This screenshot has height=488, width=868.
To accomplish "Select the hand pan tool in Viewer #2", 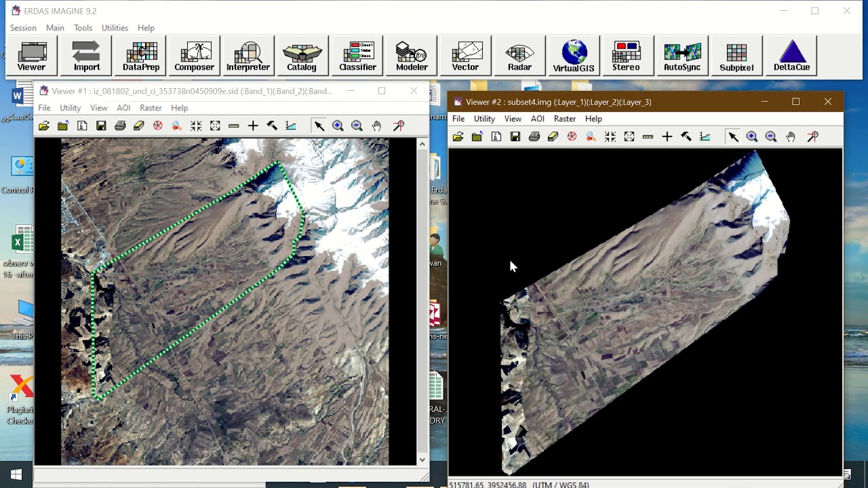I will (791, 136).
